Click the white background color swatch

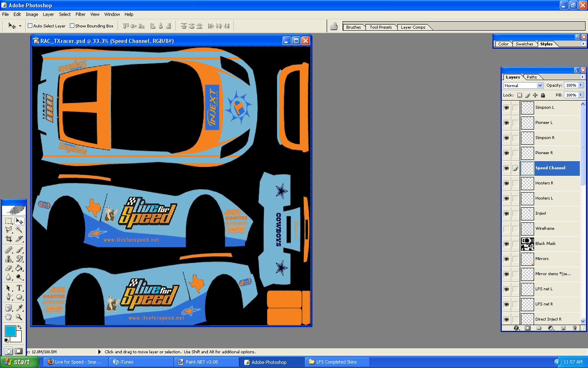[18, 339]
